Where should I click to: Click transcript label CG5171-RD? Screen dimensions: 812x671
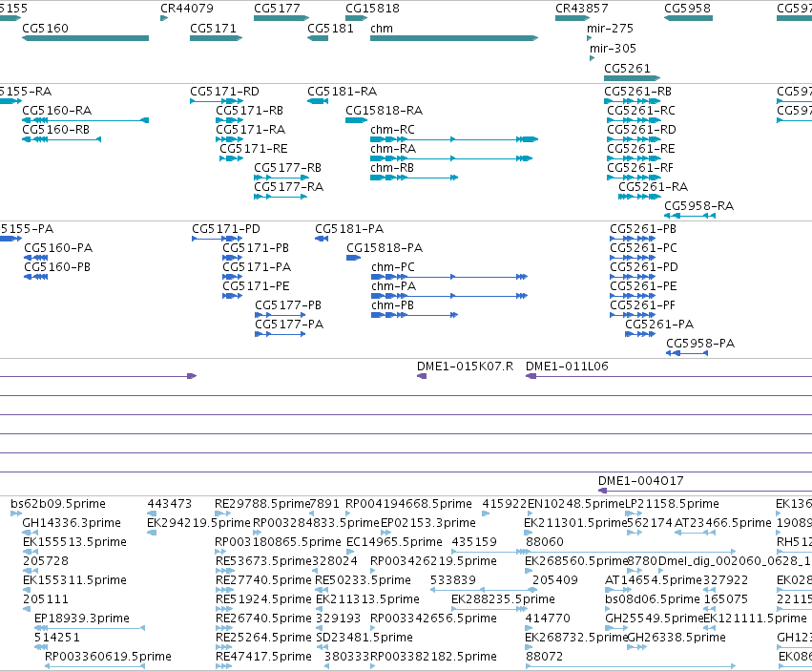pos(224,92)
